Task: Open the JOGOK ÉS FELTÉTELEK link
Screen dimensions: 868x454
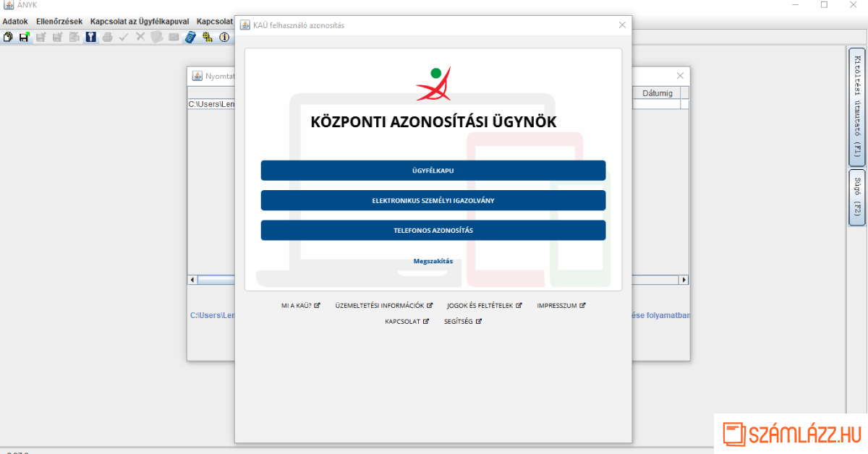Action: (x=484, y=306)
